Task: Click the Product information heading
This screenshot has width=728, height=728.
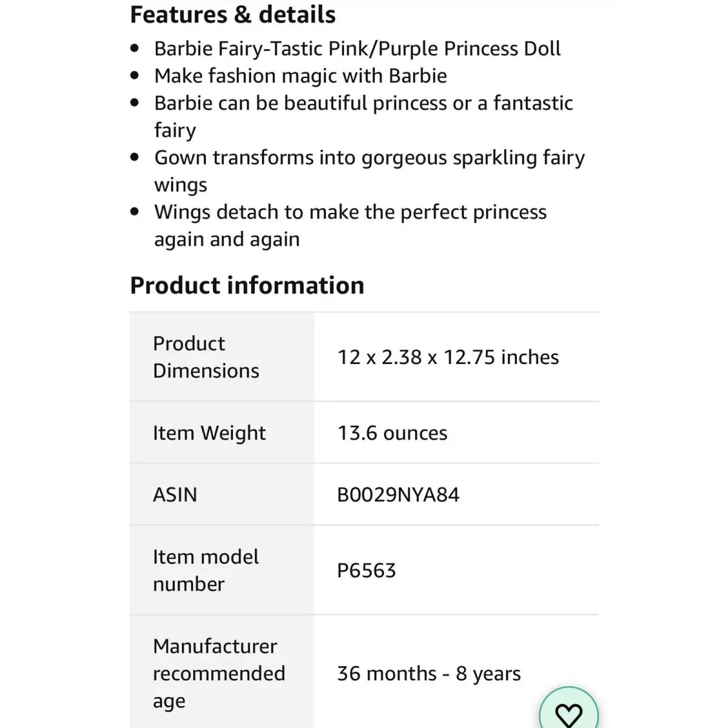Action: pos(247,285)
